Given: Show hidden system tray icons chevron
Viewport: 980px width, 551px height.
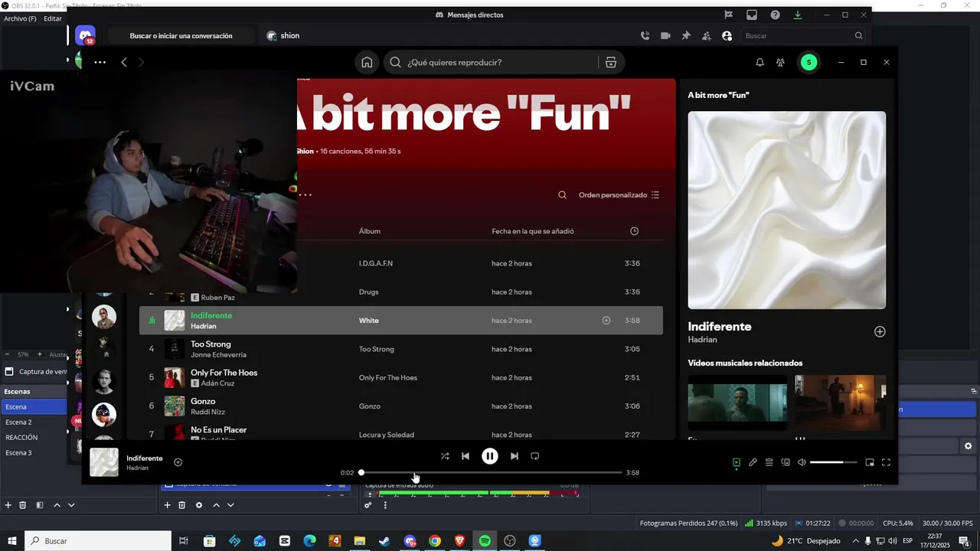Looking at the screenshot, I should pos(855,541).
